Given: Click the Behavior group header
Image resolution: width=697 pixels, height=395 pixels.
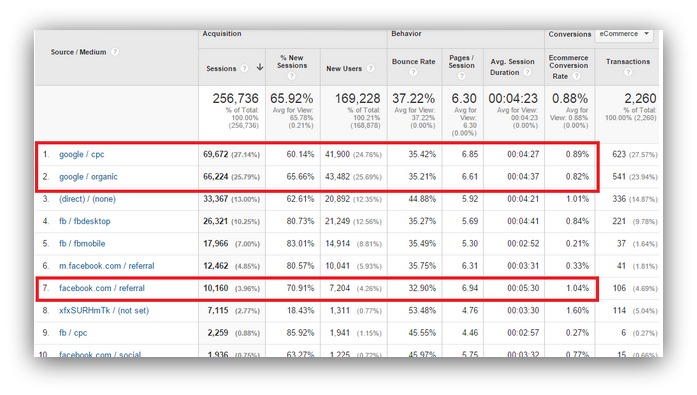Looking at the screenshot, I should (x=406, y=34).
